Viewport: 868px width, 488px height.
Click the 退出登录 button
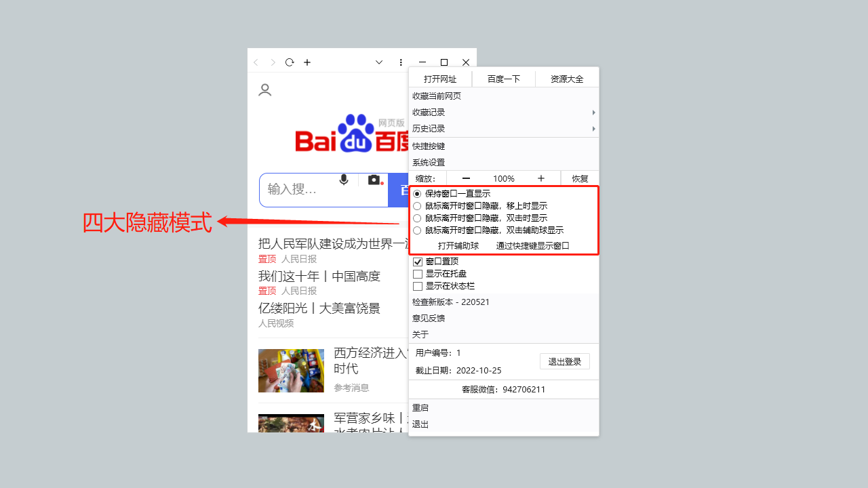[x=564, y=361]
